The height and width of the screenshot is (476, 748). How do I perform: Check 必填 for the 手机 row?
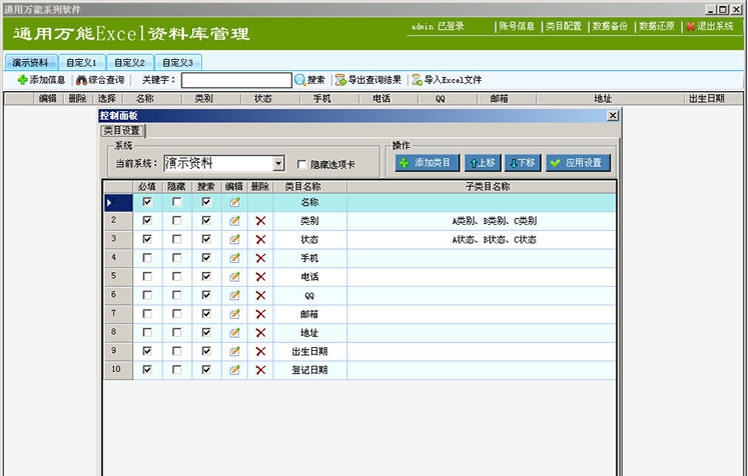click(147, 258)
